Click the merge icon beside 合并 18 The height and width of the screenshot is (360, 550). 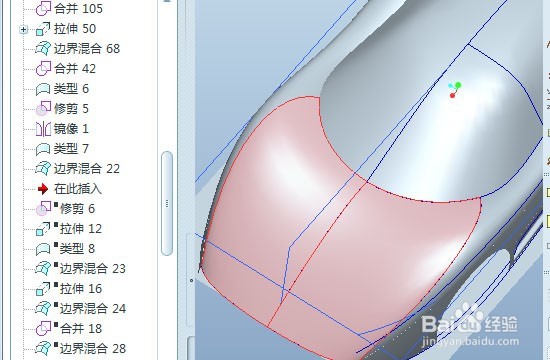(43, 329)
